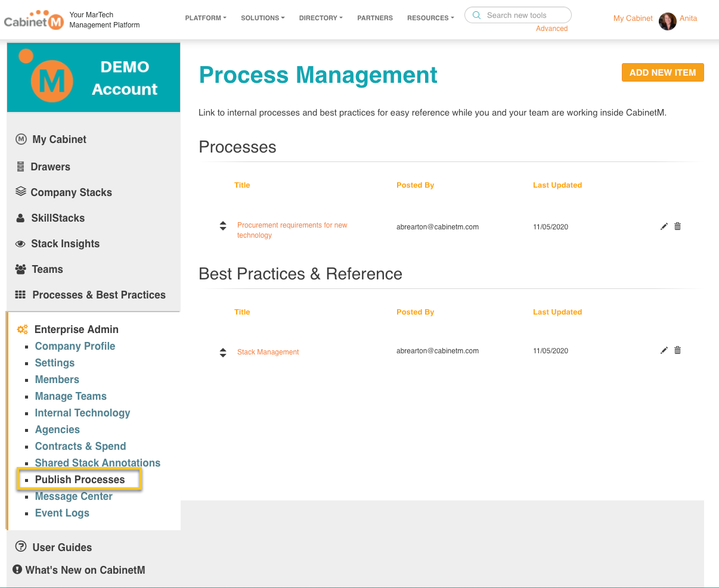Click the DEMO Account orange M logo
This screenshot has width=719, height=588.
point(47,76)
